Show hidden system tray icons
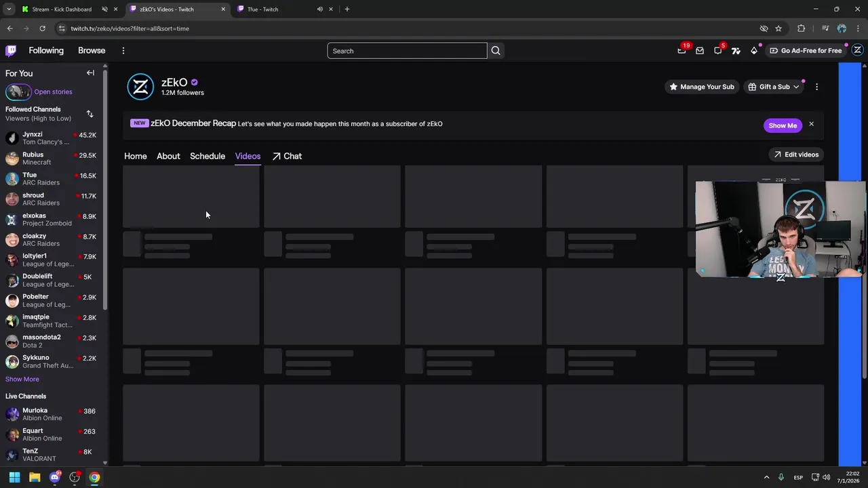Screen dimensions: 868x488 tap(766, 477)
